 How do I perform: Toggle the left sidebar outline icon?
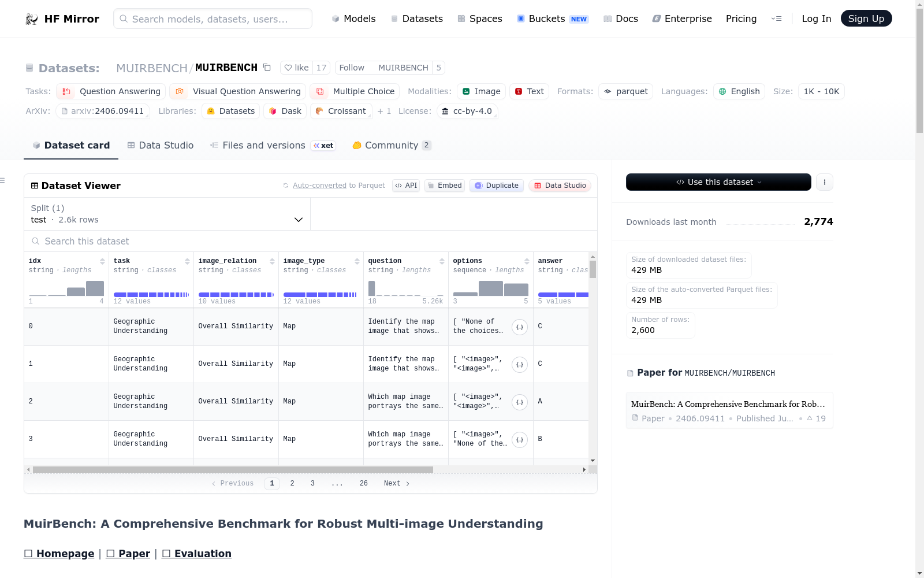pos(3,181)
